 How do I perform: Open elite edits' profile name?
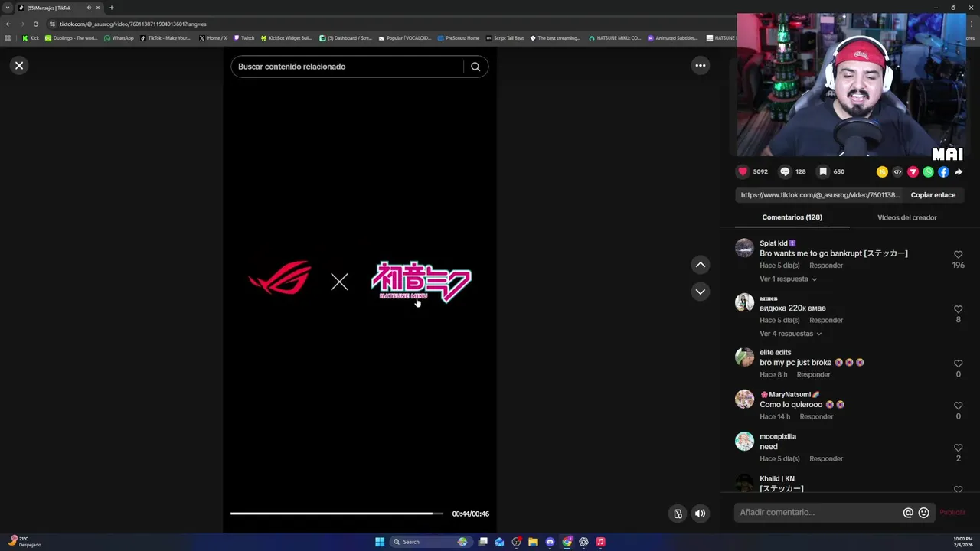(x=775, y=353)
